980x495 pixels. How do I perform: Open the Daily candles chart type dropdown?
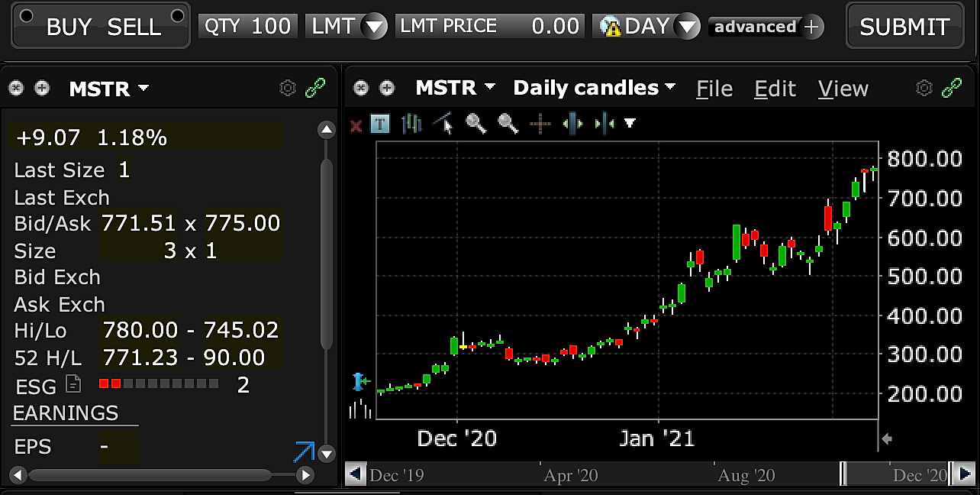595,88
